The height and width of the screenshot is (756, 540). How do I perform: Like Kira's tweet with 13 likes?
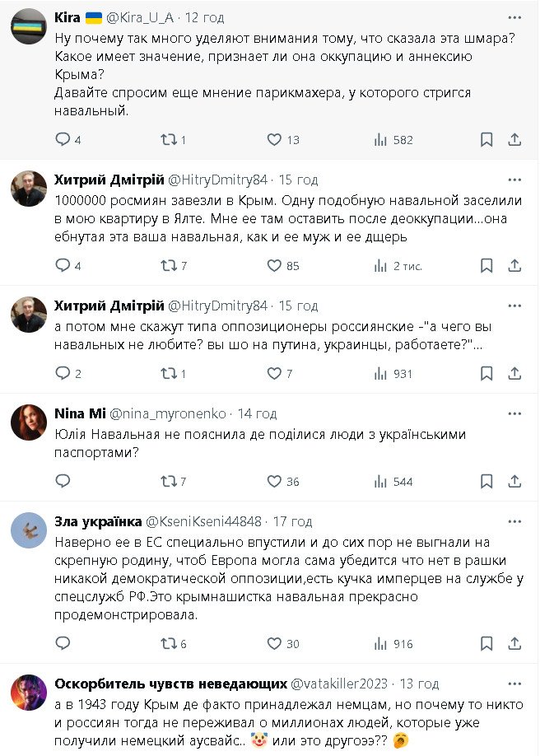(x=275, y=140)
